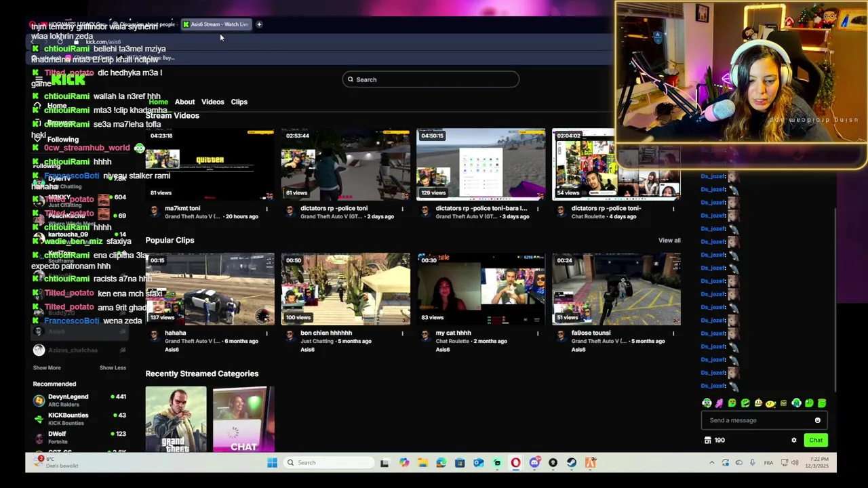
Task: Open options menu for my cat hhhh clip
Action: 538,333
